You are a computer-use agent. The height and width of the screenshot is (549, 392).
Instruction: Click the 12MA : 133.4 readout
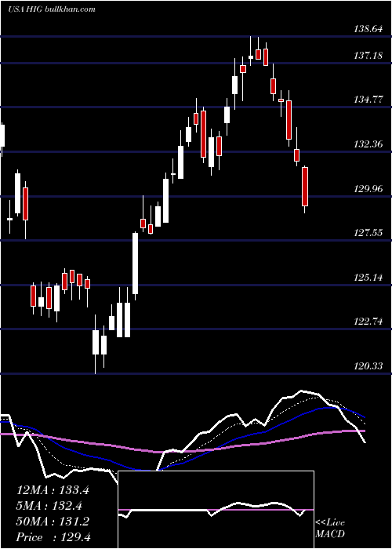tap(53, 490)
